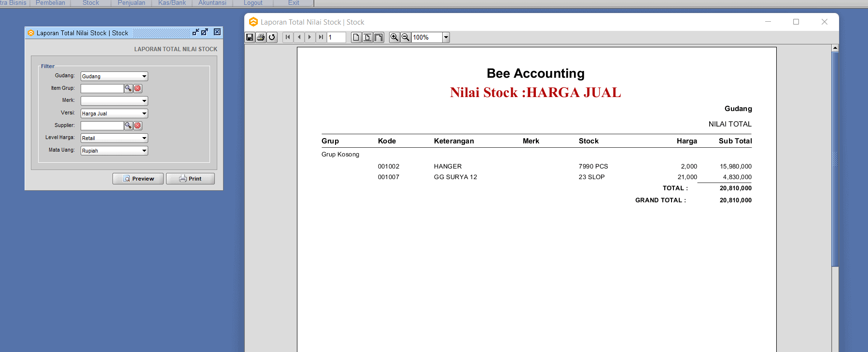This screenshot has width=868, height=352.
Task: Open the Akuntansi menu
Action: pyautogui.click(x=212, y=3)
